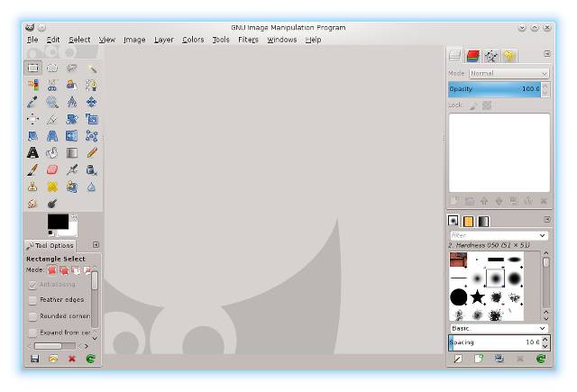Toggle the Antialiasing checkbox
Viewport: 577px width, 392px height.
[32, 285]
